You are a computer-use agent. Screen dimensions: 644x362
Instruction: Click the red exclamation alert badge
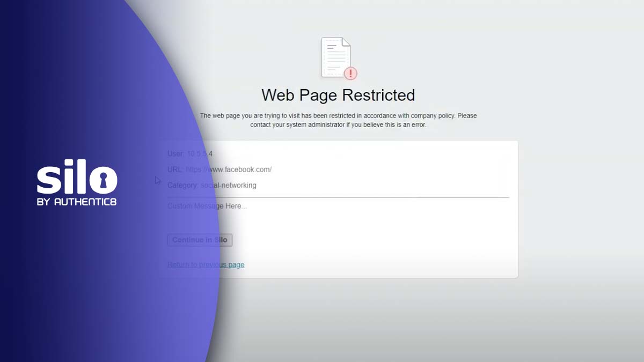click(350, 73)
